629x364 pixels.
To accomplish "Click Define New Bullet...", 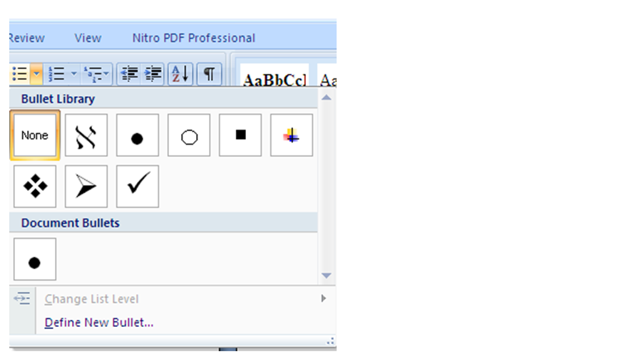I will click(99, 323).
